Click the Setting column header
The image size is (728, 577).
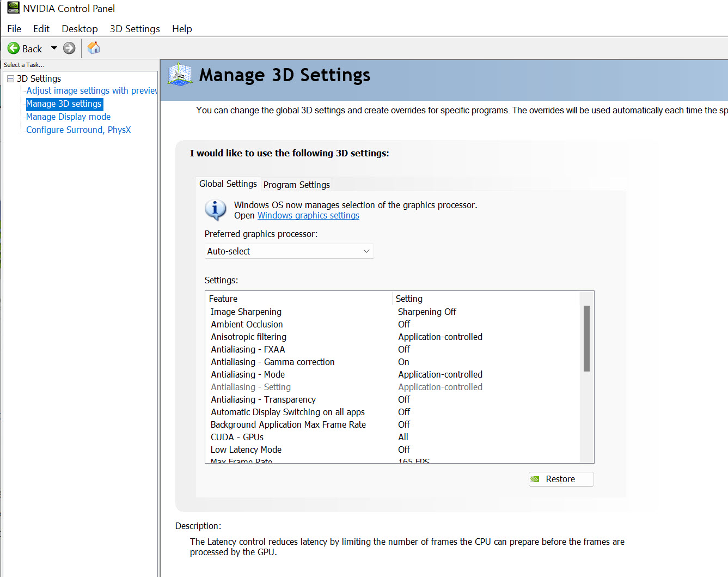click(486, 299)
